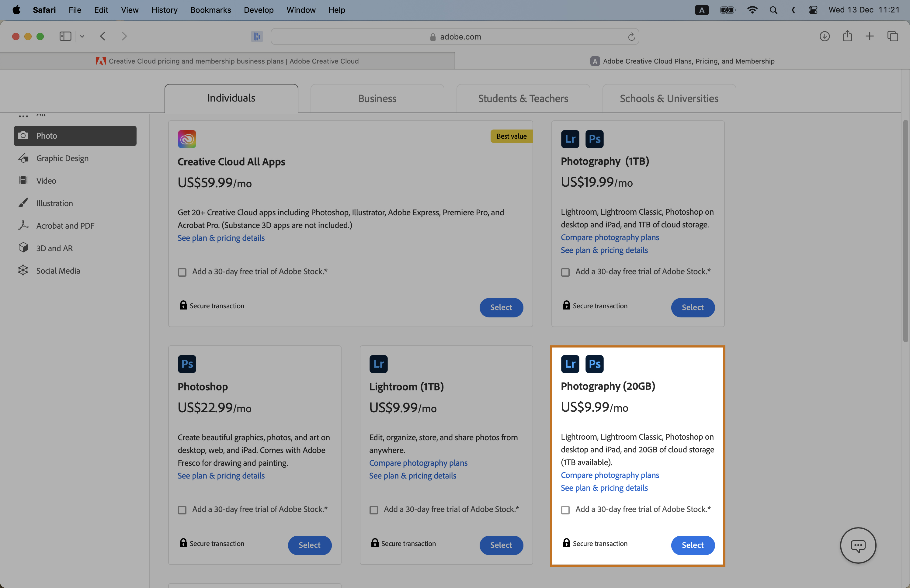Enable Adobe Stock trial for Photoshop plan
Image resolution: width=910 pixels, height=588 pixels.
point(182,510)
